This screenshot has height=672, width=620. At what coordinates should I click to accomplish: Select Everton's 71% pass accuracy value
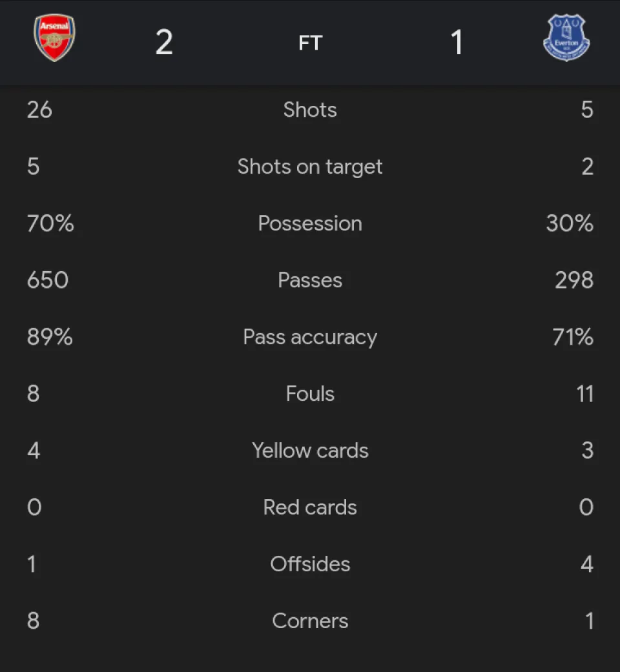click(x=573, y=337)
